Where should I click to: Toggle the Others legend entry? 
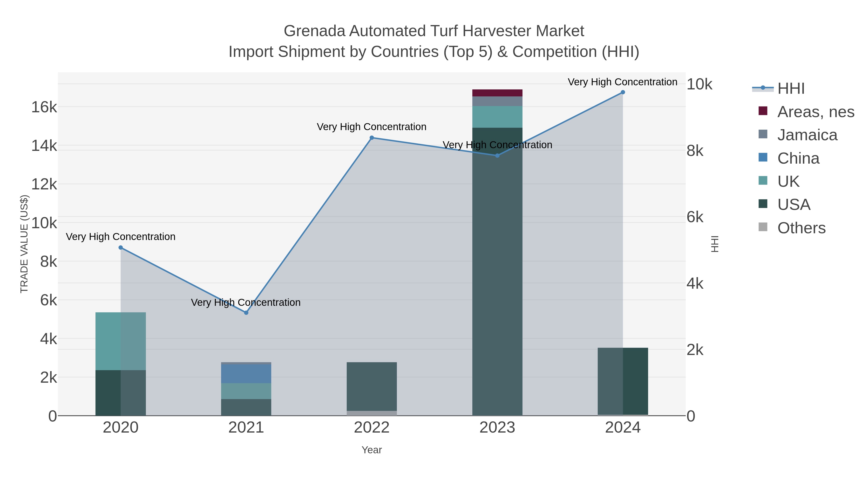pos(792,228)
